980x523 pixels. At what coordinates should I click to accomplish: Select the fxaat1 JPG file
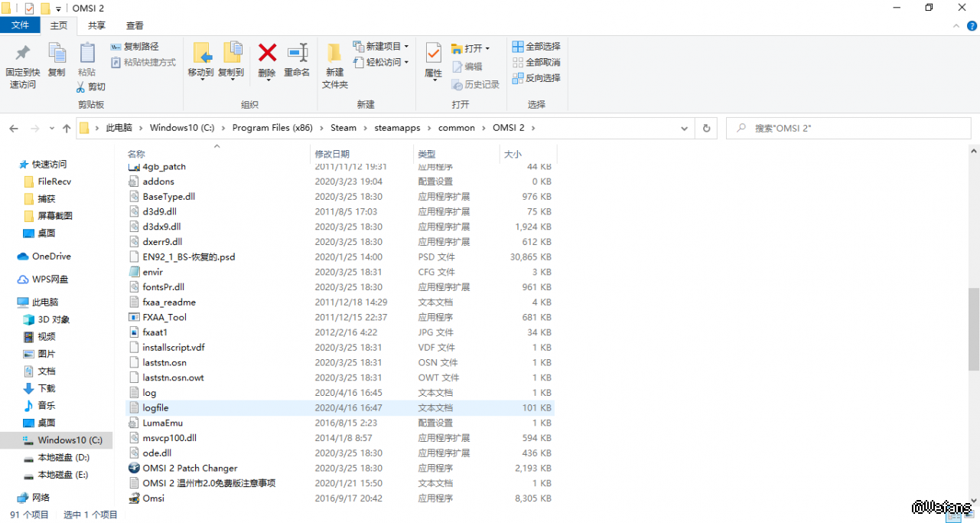pyautogui.click(x=339, y=332)
